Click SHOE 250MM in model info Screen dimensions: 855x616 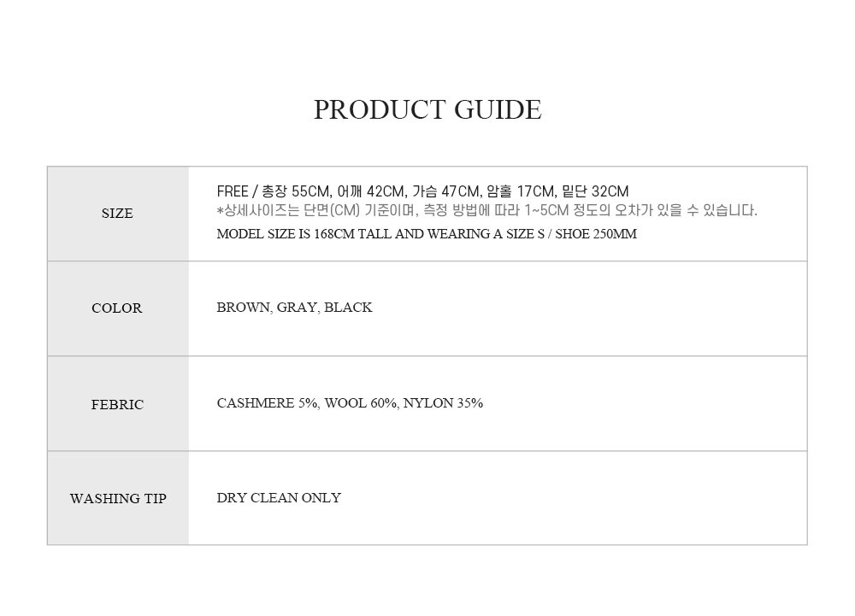click(596, 233)
